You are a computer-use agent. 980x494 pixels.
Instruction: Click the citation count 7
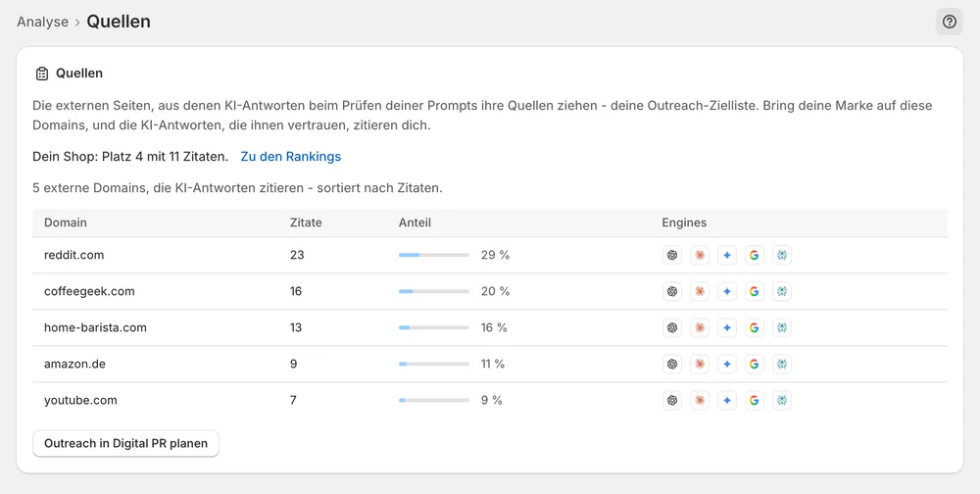click(x=293, y=400)
